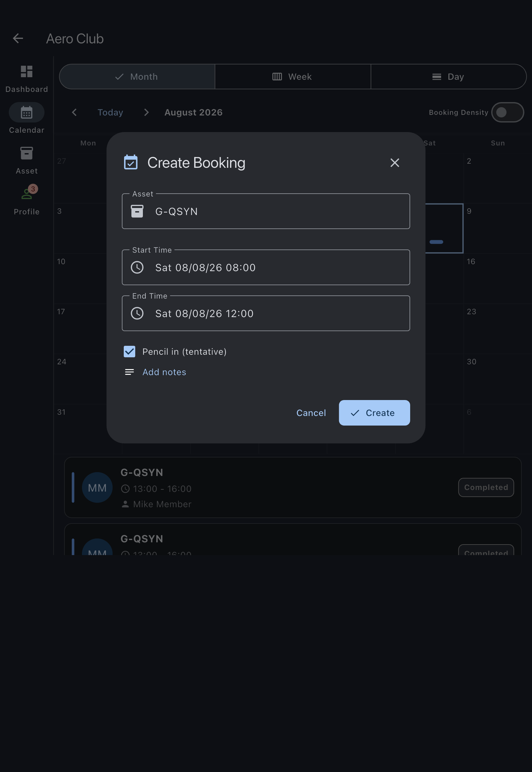Click the Add notes link
This screenshot has height=772, width=532.
(x=164, y=372)
